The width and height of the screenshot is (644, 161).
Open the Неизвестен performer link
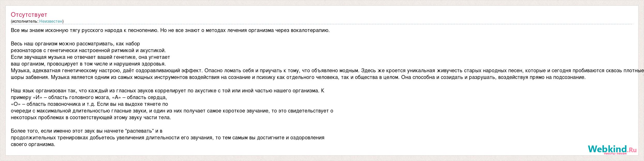(x=51, y=21)
